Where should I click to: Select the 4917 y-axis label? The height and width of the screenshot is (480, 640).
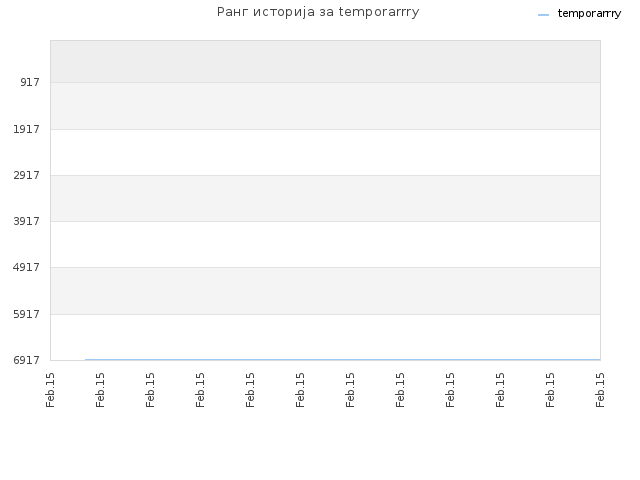(26, 267)
